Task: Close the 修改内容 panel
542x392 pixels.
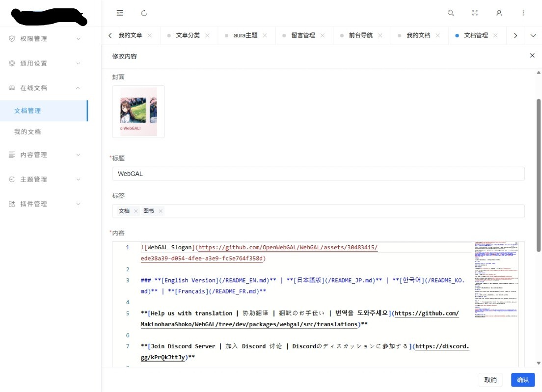Action: pos(532,55)
